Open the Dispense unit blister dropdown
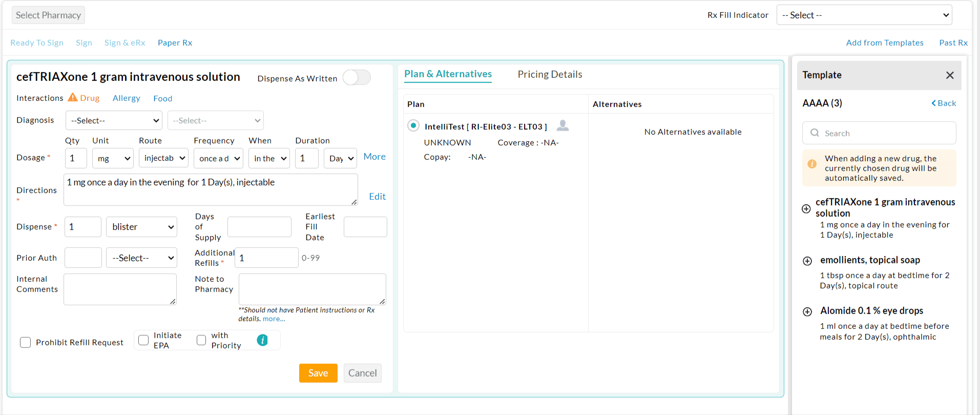 [x=141, y=227]
